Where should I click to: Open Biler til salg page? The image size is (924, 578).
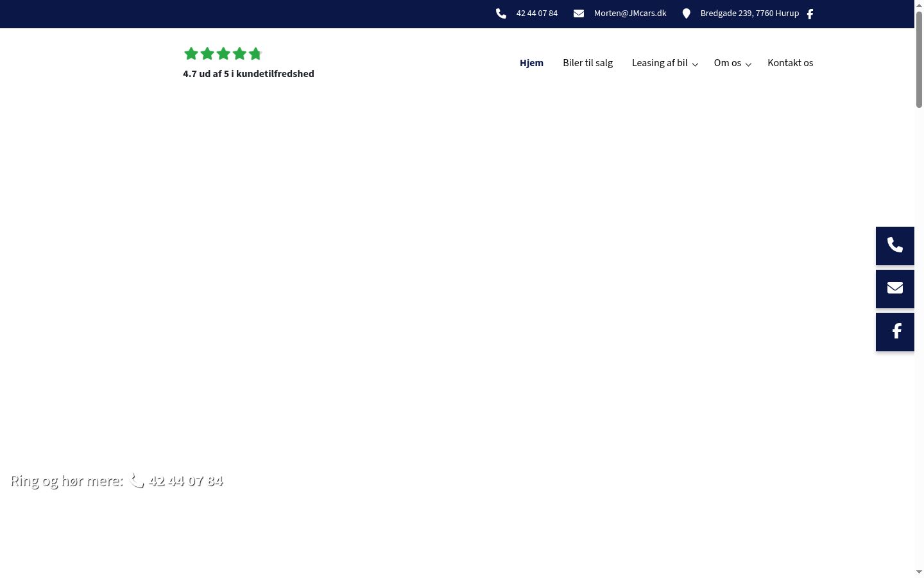(x=588, y=63)
